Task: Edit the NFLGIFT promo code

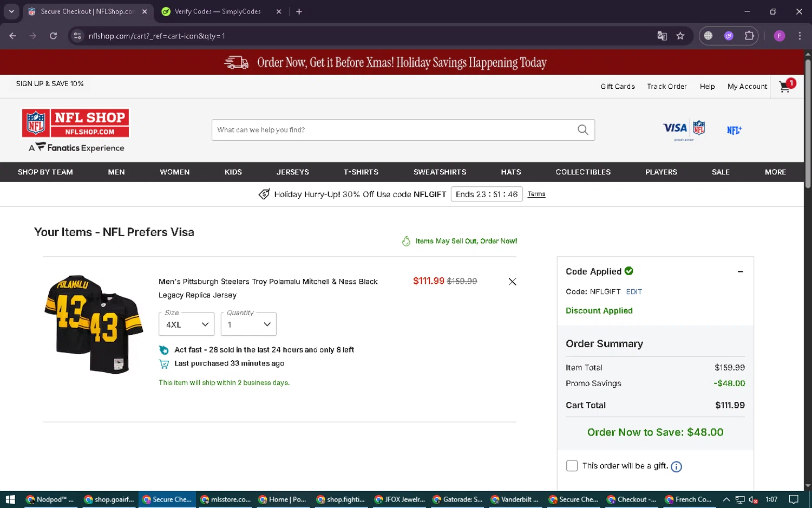Action: coord(634,292)
